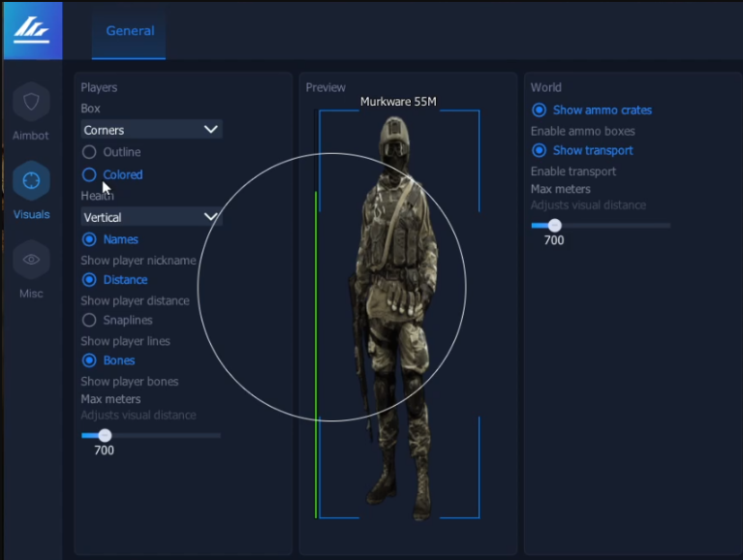743x560 pixels.
Task: Click the chevron on Corners dropdown
Action: tap(210, 129)
